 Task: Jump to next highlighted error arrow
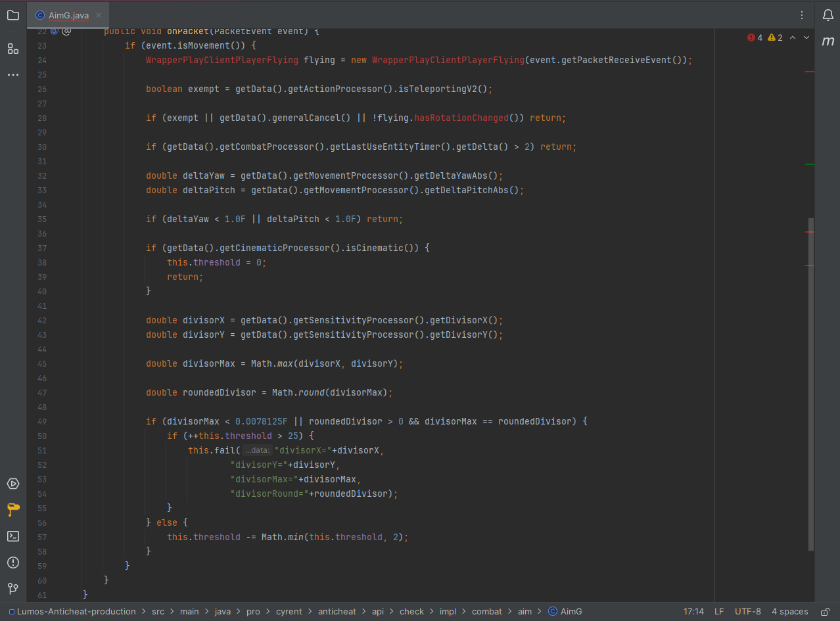[x=806, y=37]
